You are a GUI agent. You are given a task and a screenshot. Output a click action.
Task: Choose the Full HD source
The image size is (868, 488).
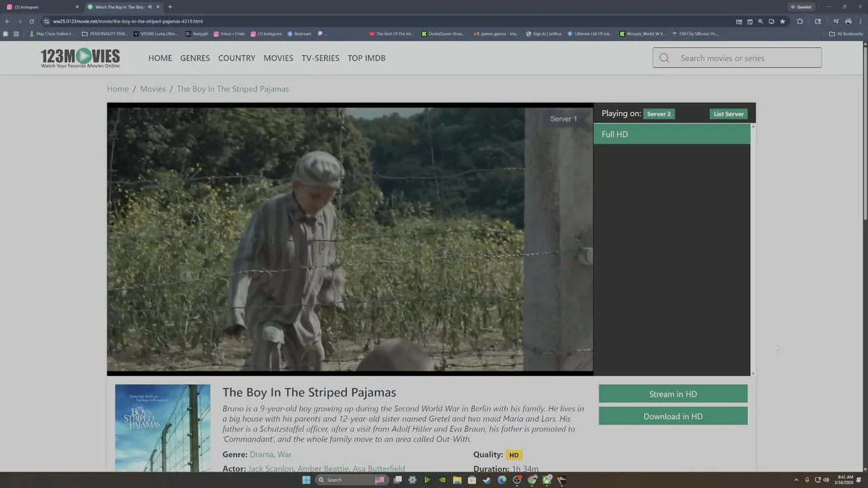point(672,134)
